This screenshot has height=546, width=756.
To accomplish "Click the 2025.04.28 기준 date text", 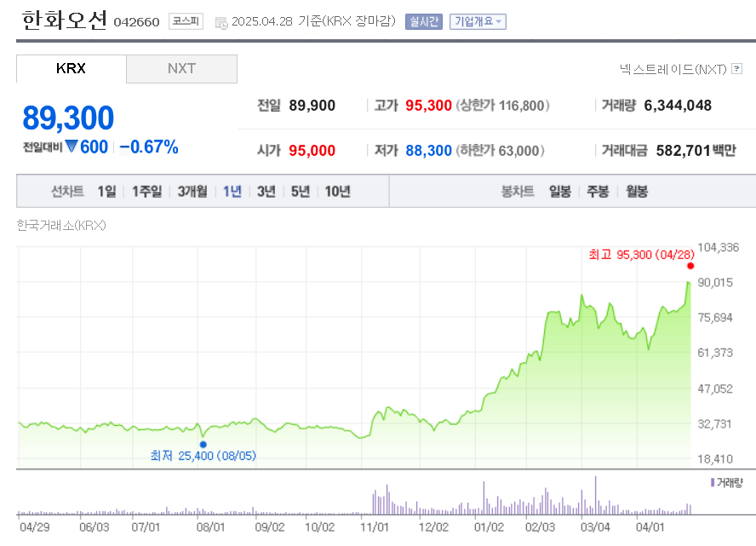I will point(313,21).
